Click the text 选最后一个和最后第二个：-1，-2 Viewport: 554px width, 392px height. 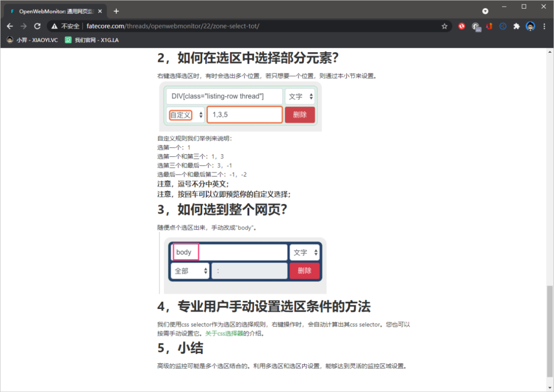point(202,174)
